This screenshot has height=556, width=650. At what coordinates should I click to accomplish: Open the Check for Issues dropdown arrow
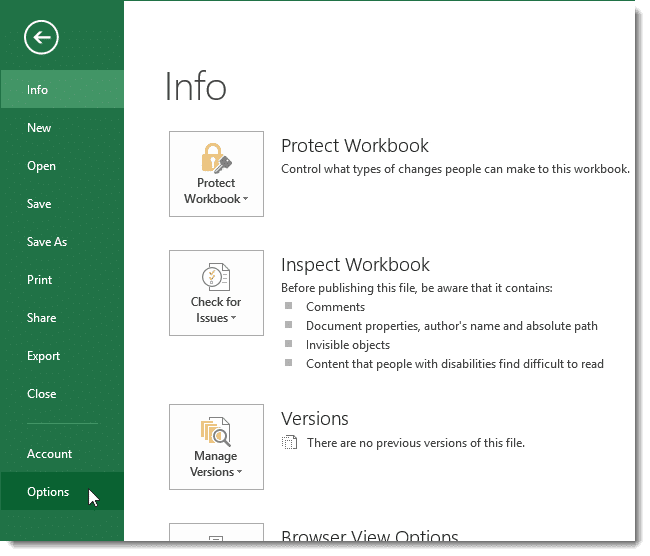(x=234, y=319)
